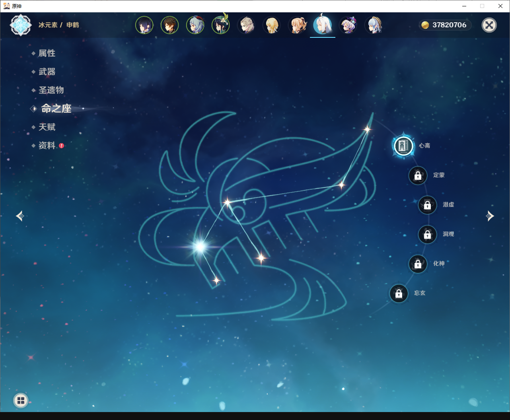Viewport: 510px width, 420px height.
Task: Go to next character with right arrow
Action: [490, 216]
